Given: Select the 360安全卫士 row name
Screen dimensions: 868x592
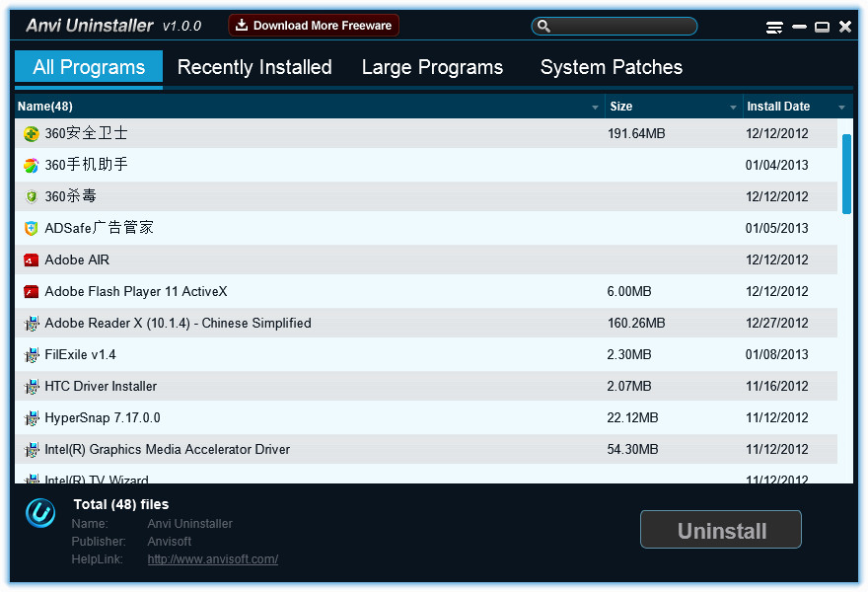Looking at the screenshot, I should [x=87, y=133].
